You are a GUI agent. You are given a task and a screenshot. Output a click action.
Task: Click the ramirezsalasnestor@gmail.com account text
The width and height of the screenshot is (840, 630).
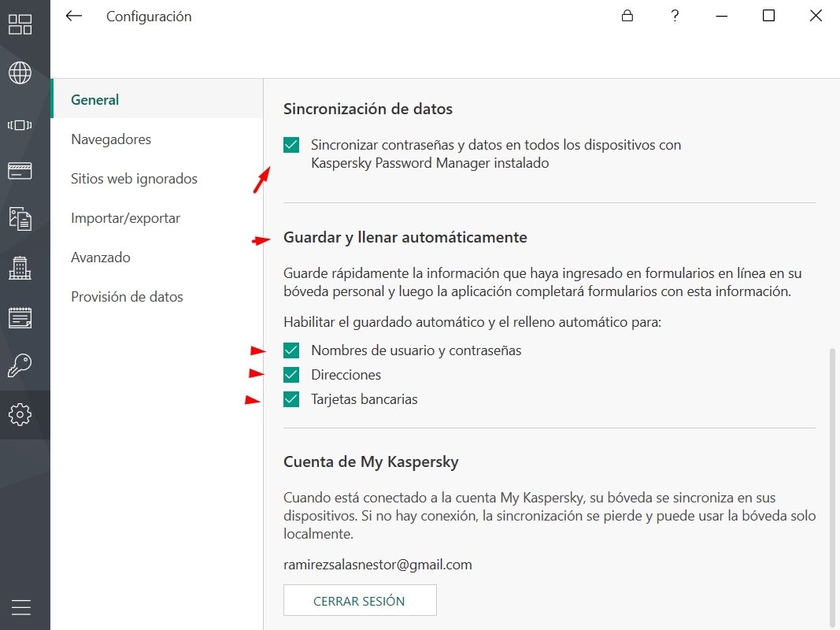tap(378, 565)
